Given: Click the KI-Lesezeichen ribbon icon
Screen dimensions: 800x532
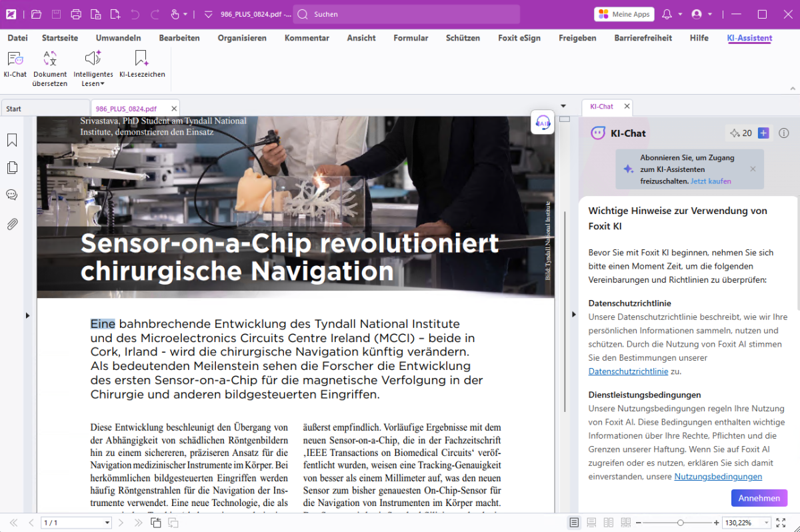Looking at the screenshot, I should pos(142,65).
